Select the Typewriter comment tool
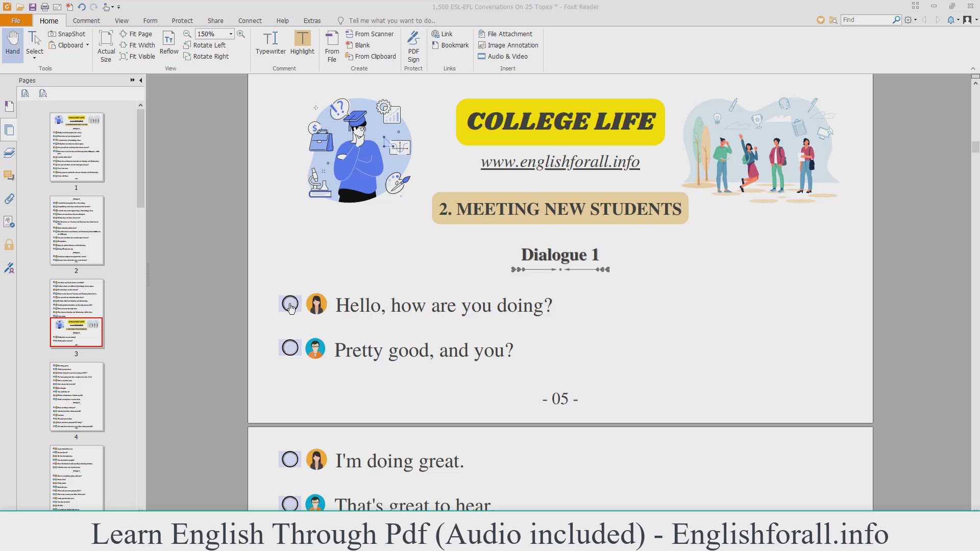 271,43
